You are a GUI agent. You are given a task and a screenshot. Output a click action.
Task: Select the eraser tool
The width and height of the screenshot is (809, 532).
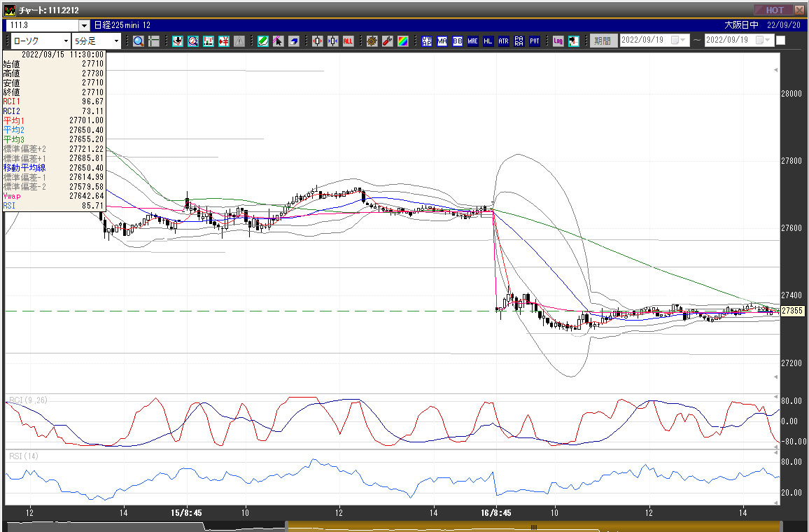click(293, 41)
